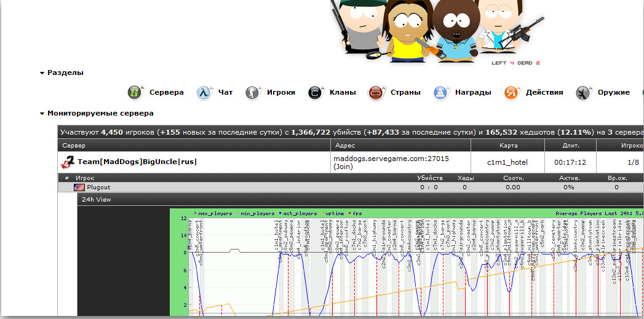The image size is (644, 319).
Task: Collapse the Мониторируемые сервера arrow
Action: pos(42,114)
